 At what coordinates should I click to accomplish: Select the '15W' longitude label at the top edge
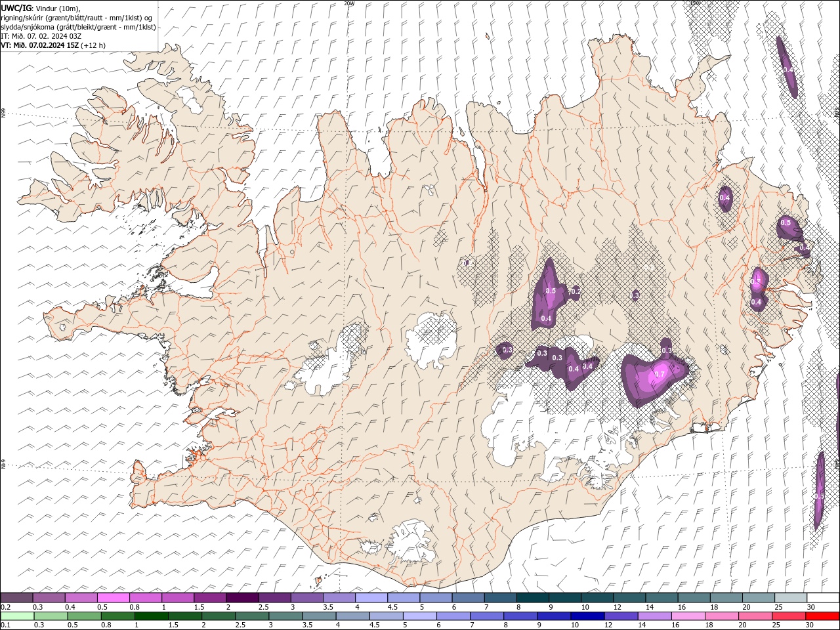(695, 3)
